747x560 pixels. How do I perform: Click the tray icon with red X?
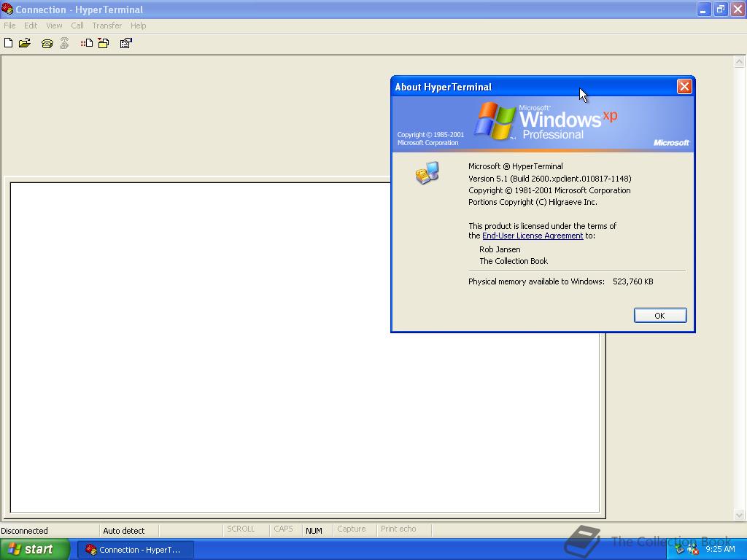(x=692, y=550)
